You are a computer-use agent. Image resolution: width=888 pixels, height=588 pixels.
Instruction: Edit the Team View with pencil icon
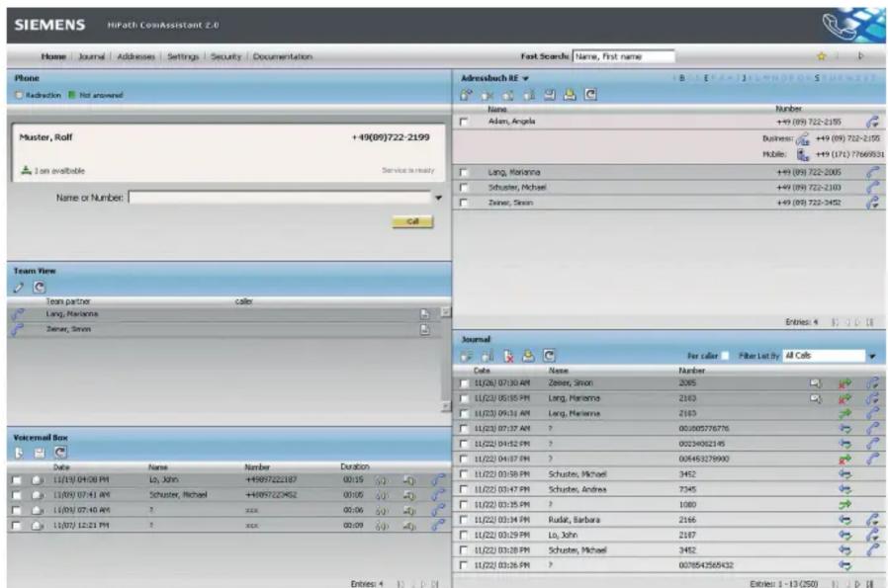[x=19, y=288]
